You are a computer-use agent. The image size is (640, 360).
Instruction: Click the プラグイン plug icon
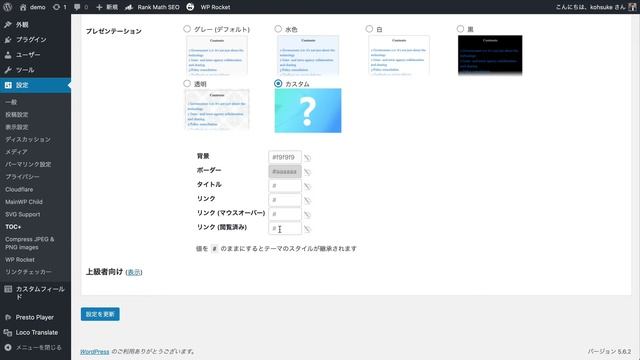(8, 40)
